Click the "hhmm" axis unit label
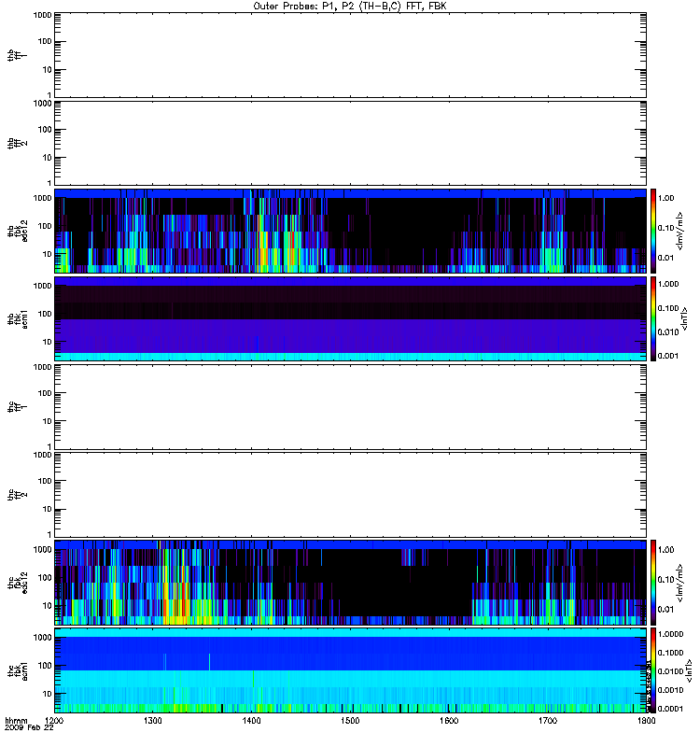 [x=16, y=721]
